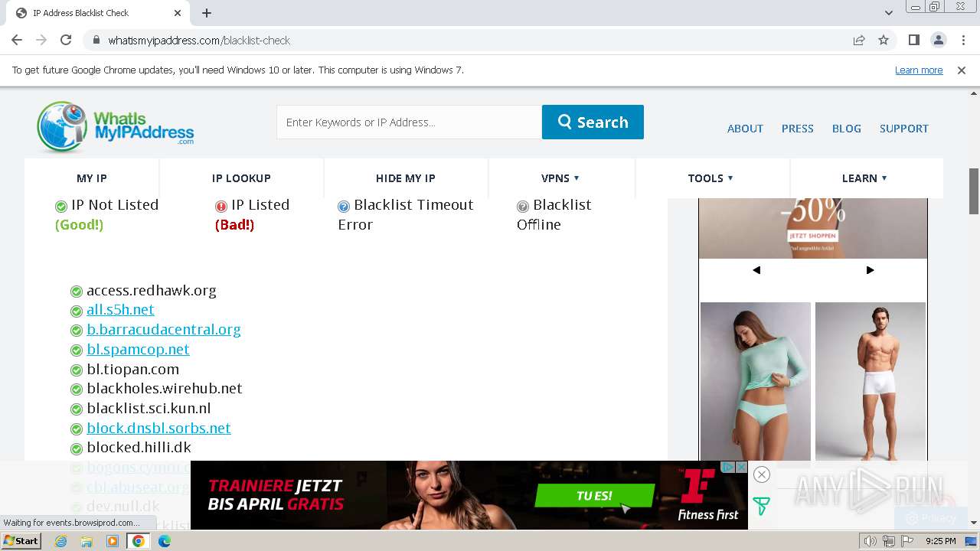Click the green check beside bl.spamcop.net
The image size is (980, 551).
[x=77, y=350]
